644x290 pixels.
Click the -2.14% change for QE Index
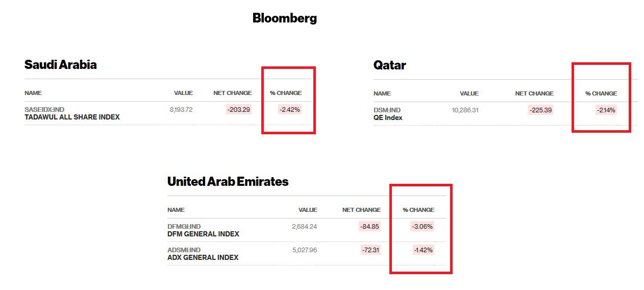point(606,110)
